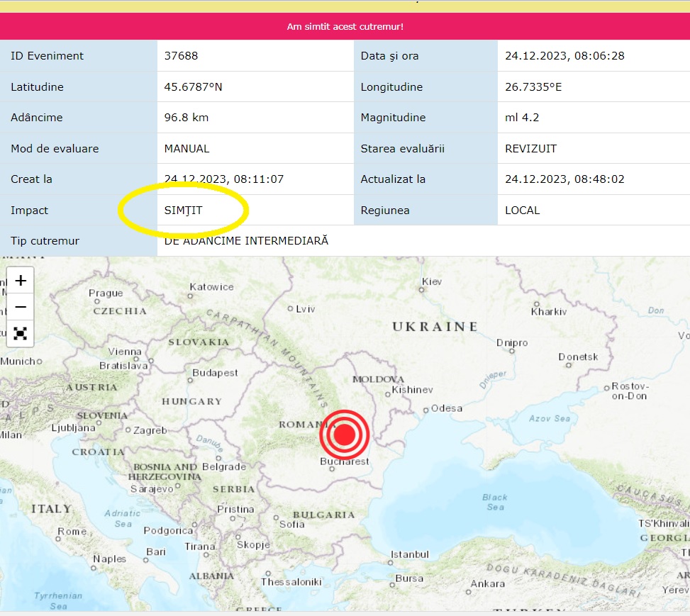This screenshot has height=616, width=690.
Task: Select the longitude value 26.7335°E
Action: coord(533,87)
